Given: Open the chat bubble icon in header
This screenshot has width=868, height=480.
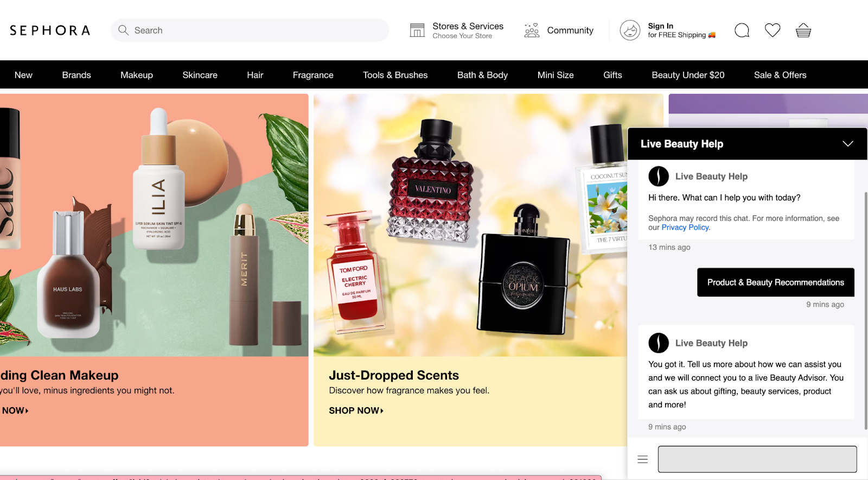Looking at the screenshot, I should tap(742, 30).
